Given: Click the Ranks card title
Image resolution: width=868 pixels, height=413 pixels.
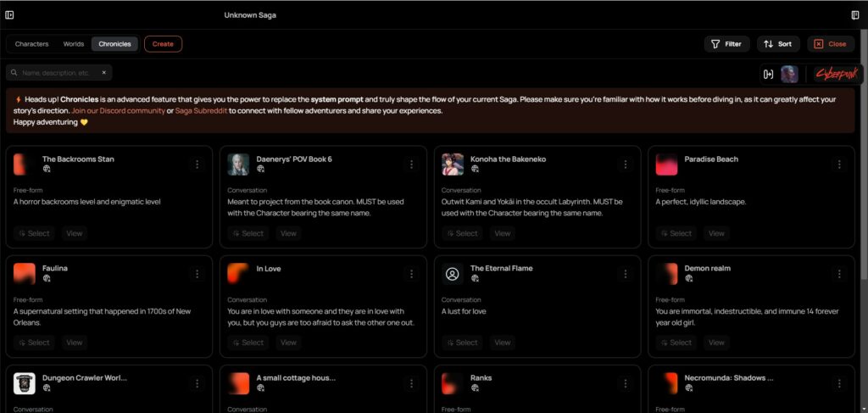Looking at the screenshot, I should (481, 378).
